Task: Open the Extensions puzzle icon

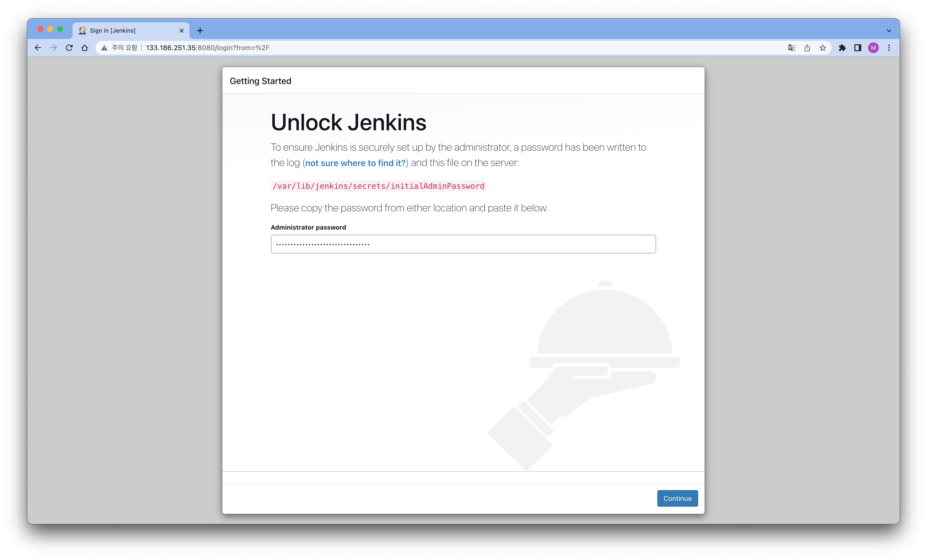Action: click(x=842, y=48)
